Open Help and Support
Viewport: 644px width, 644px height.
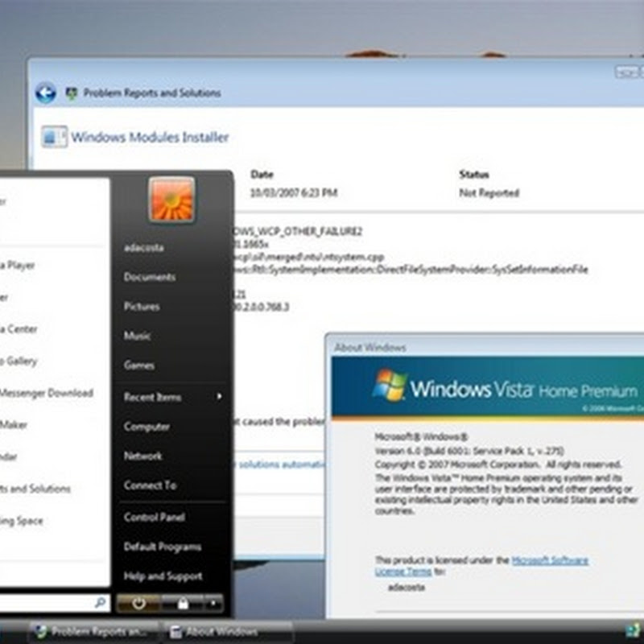(163, 576)
